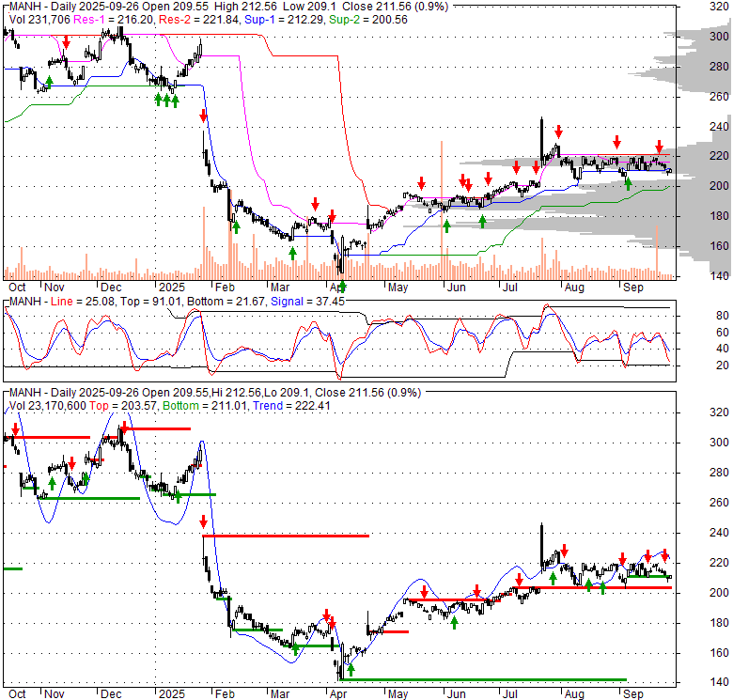733x700 pixels.
Task: Click the 140 price level on top chart axis
Action: point(719,275)
